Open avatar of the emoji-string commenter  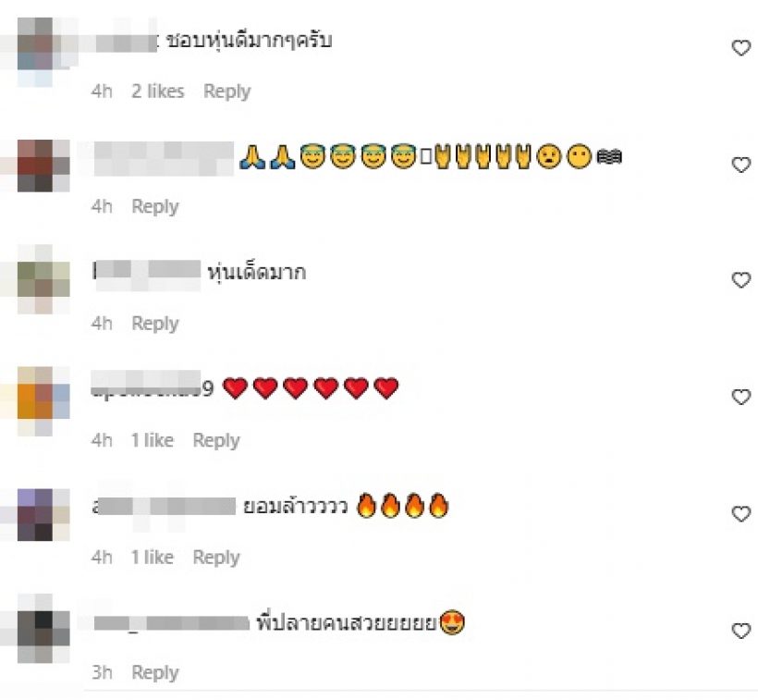click(x=43, y=166)
